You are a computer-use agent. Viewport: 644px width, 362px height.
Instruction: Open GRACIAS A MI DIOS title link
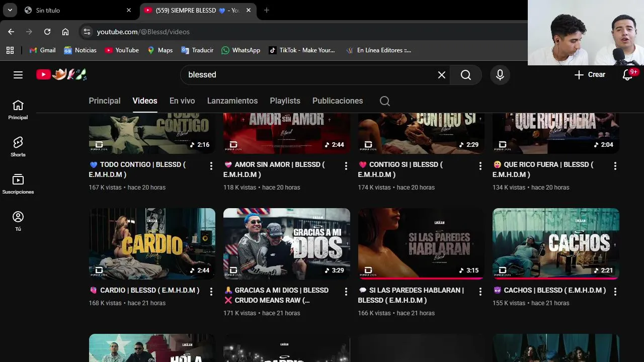(276, 295)
